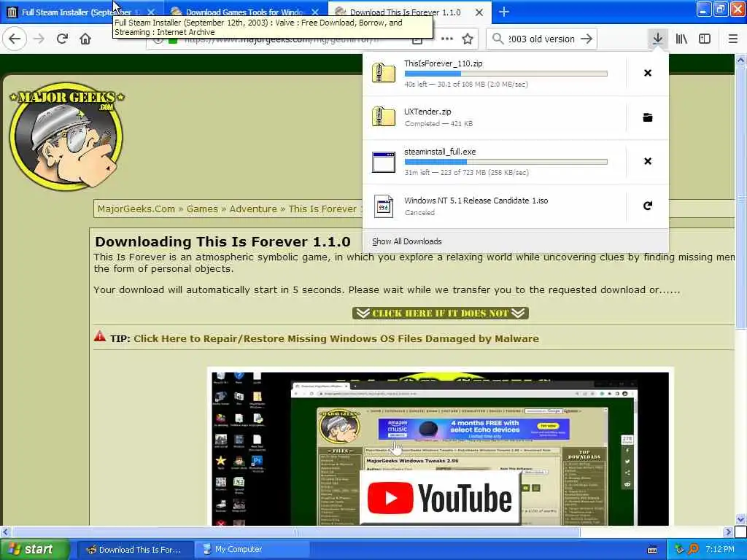This screenshot has height=560, width=747.
Task: Click the 'Click here if it does not' button
Action: (440, 313)
